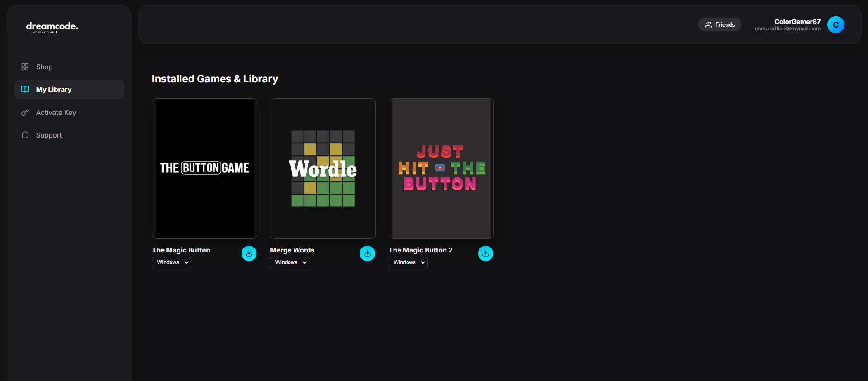The width and height of the screenshot is (868, 381).
Task: Click the chris.redfield@mymail.com email text
Action: point(787,29)
